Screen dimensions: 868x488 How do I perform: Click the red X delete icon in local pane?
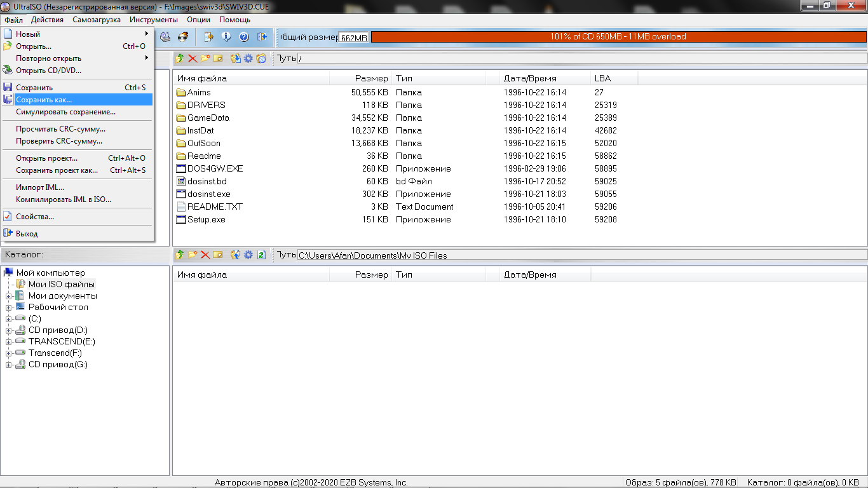pos(205,255)
